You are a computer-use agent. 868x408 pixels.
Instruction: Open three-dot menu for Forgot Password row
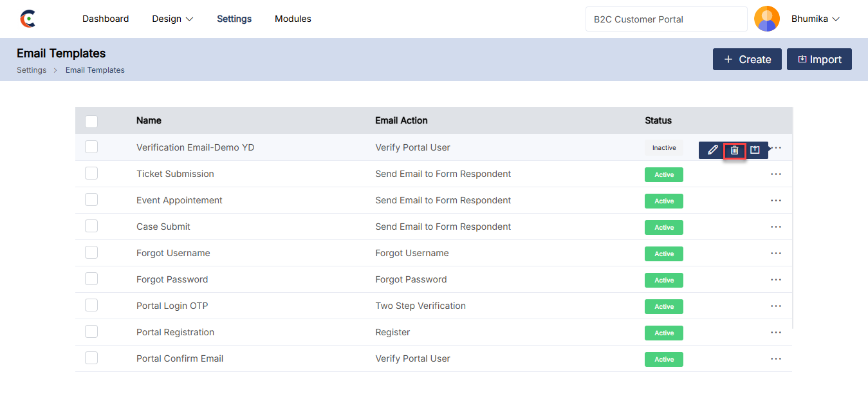point(776,280)
